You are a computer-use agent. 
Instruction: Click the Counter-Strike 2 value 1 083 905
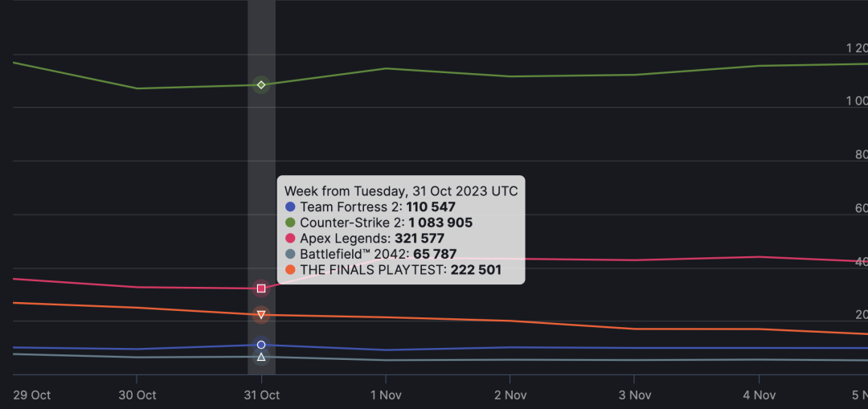pos(440,223)
